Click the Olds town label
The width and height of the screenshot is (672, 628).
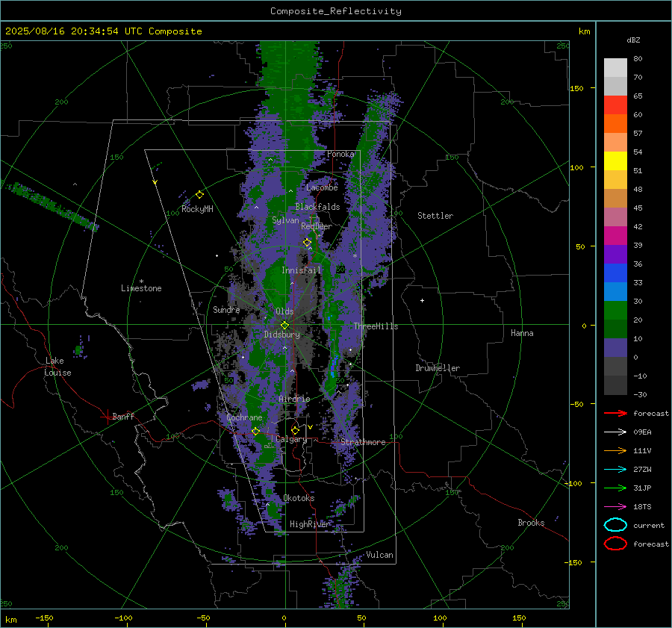(284, 311)
